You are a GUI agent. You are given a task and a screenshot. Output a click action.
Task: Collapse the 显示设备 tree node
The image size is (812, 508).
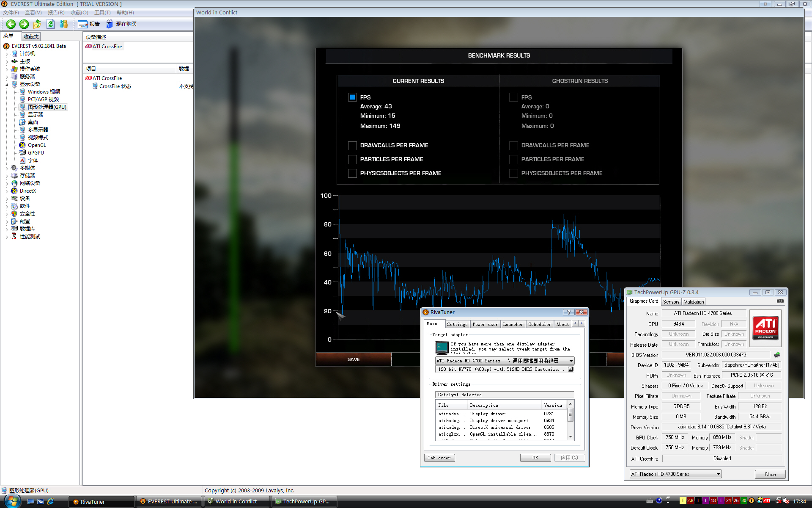(x=7, y=84)
